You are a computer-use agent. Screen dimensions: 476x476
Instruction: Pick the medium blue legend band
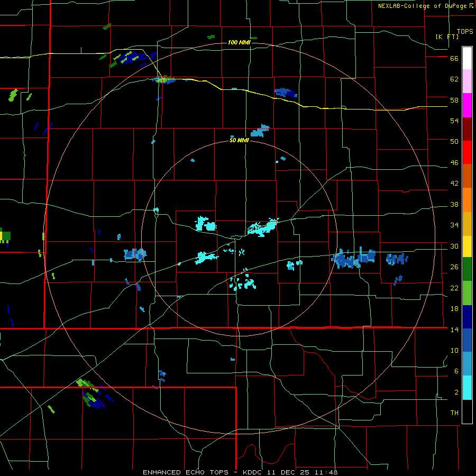click(x=467, y=340)
